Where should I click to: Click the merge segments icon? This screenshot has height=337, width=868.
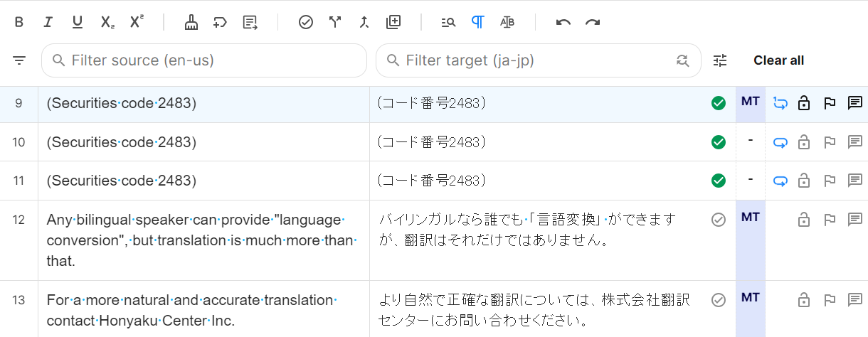[x=364, y=22]
